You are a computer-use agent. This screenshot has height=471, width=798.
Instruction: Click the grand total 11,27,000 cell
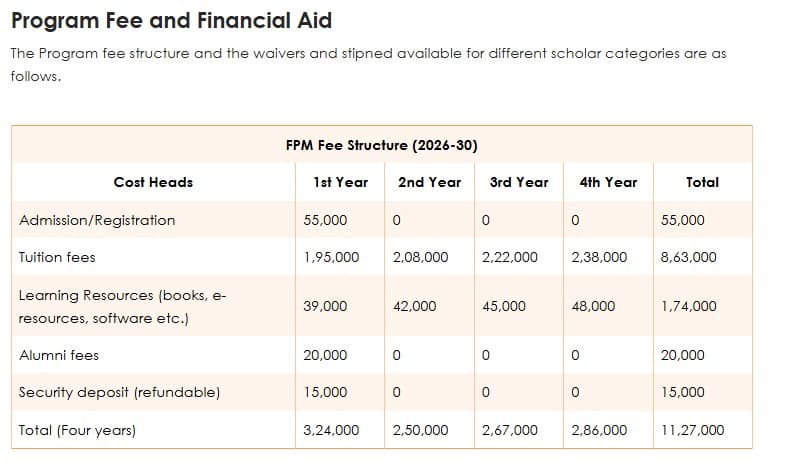pyautogui.click(x=692, y=430)
